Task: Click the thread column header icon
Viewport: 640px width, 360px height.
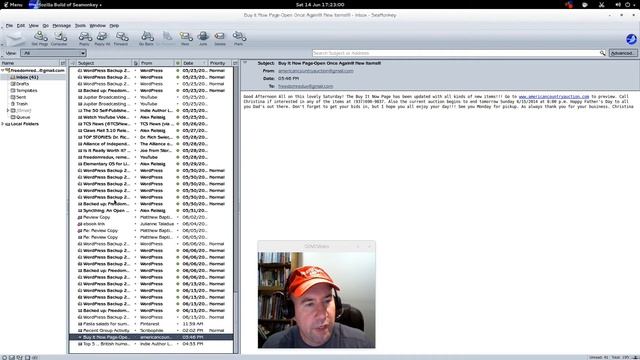Action: [x=73, y=63]
